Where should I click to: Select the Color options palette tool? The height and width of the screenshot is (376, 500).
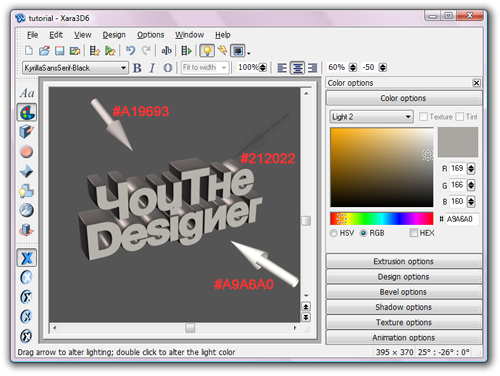[27, 113]
